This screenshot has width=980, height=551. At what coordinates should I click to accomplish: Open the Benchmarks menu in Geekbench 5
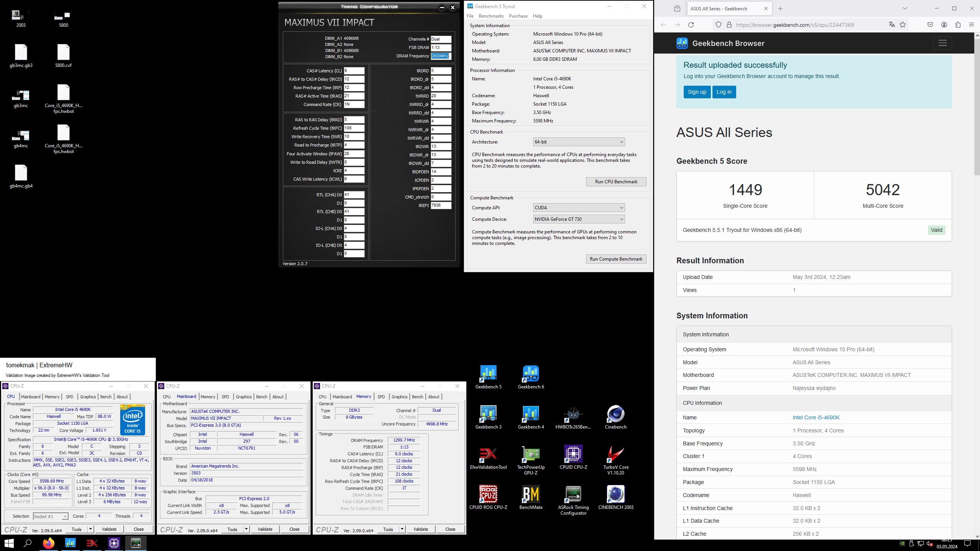(491, 16)
